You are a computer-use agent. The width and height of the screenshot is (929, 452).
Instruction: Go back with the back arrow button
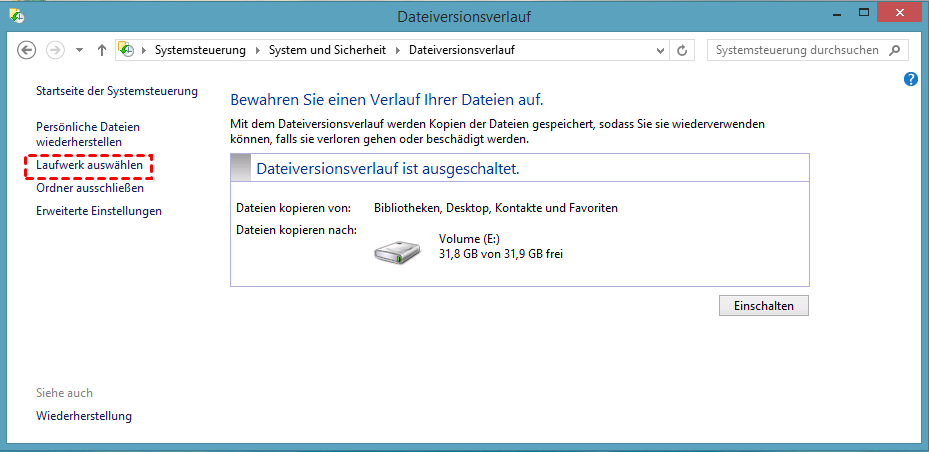pos(27,50)
